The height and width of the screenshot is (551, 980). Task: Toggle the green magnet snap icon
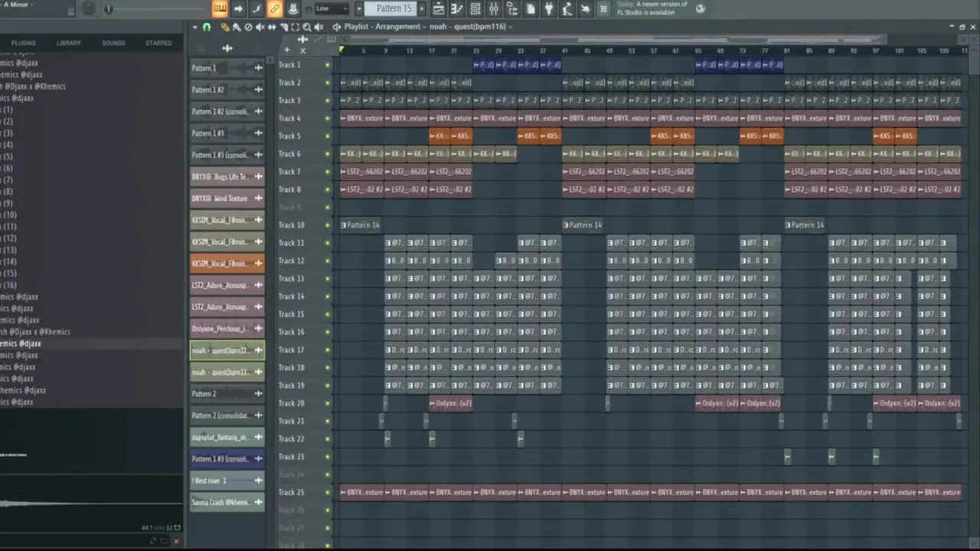[207, 27]
